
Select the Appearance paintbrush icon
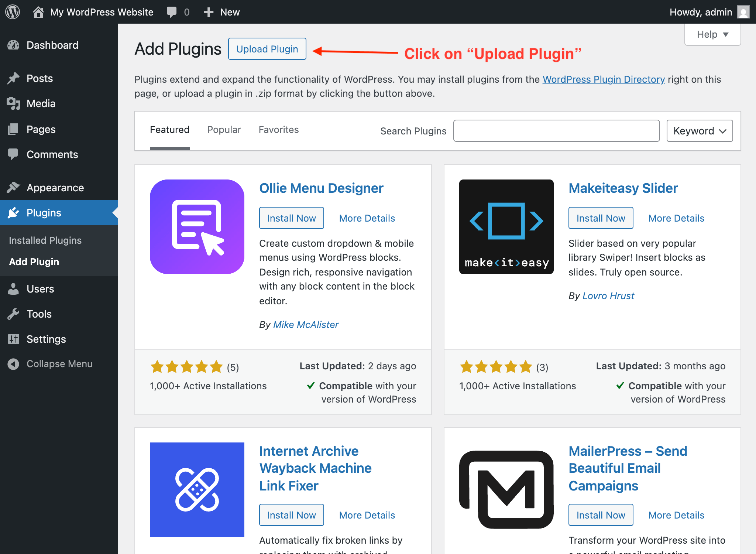(x=13, y=187)
